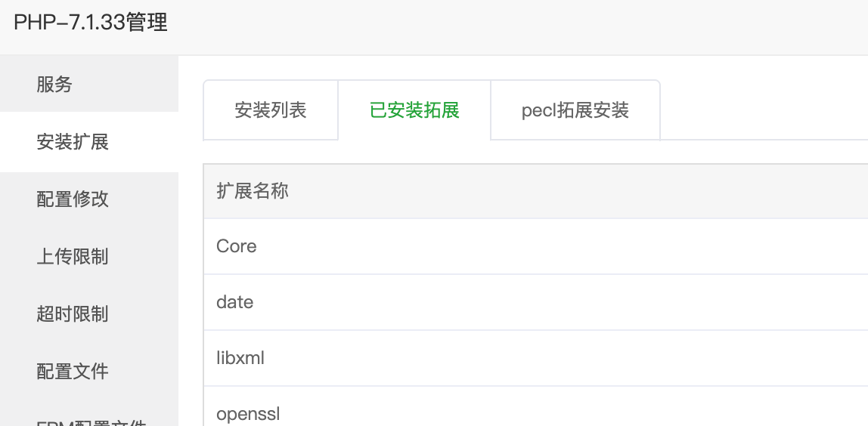Switch to the 安装列表 tab
The height and width of the screenshot is (426, 868).
click(x=271, y=110)
